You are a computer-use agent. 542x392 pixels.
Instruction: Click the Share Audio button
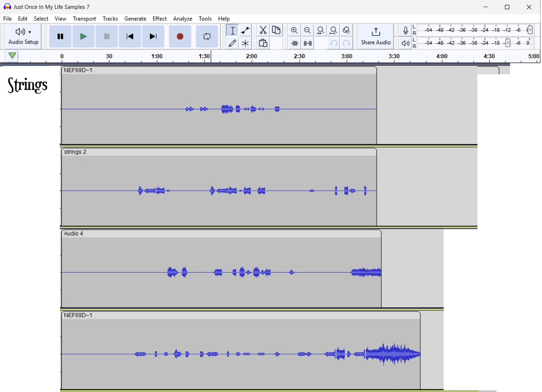(x=376, y=36)
